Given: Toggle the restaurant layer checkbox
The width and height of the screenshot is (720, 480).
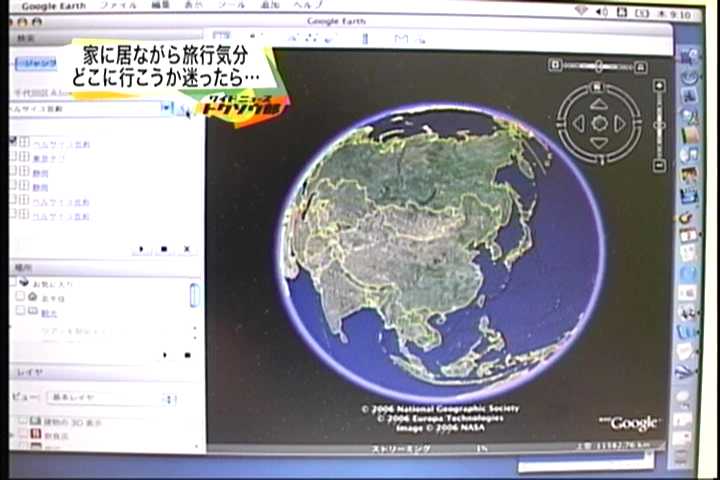Looking at the screenshot, I should (22, 433).
